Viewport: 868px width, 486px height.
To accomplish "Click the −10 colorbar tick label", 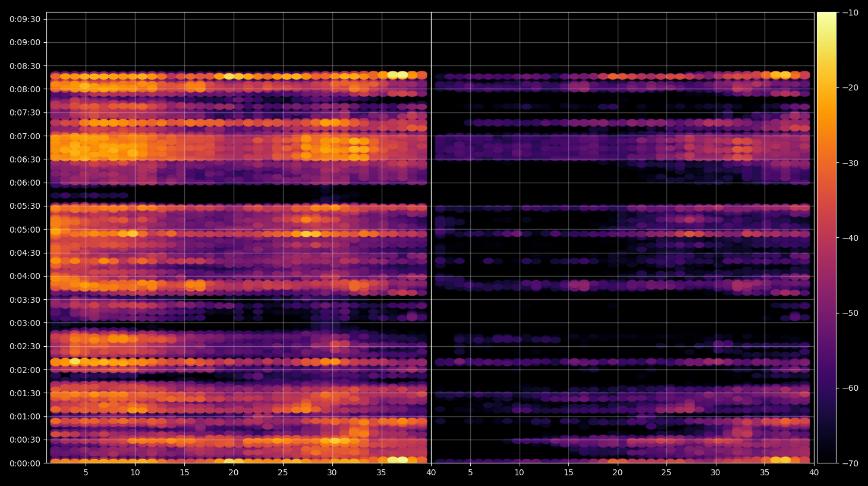I will coord(850,12).
